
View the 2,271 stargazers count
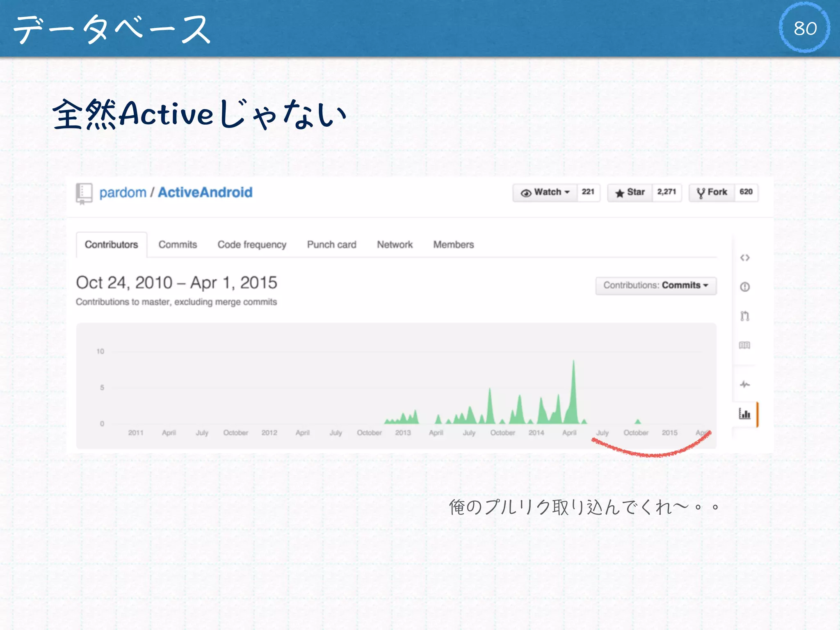pos(667,192)
